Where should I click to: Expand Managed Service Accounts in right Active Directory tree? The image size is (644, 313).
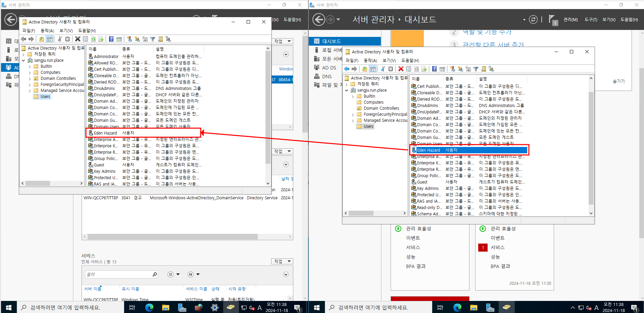(353, 121)
